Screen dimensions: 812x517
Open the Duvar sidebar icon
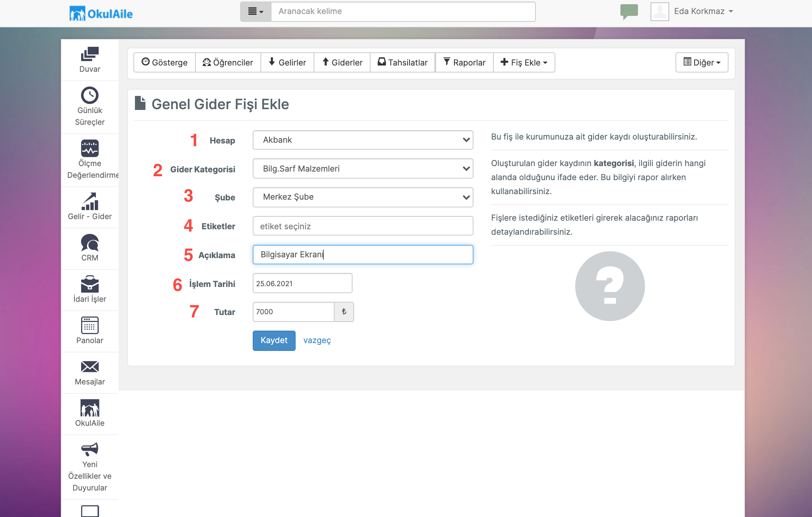click(90, 54)
